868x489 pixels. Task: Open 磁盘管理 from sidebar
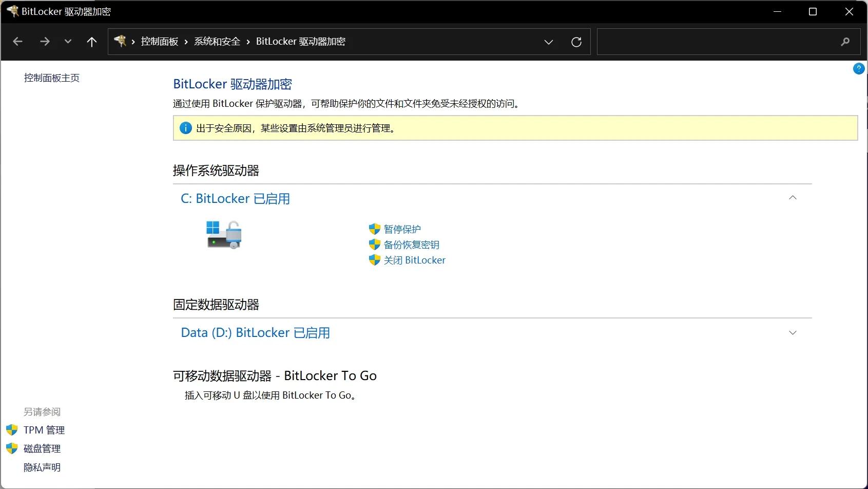tap(42, 448)
